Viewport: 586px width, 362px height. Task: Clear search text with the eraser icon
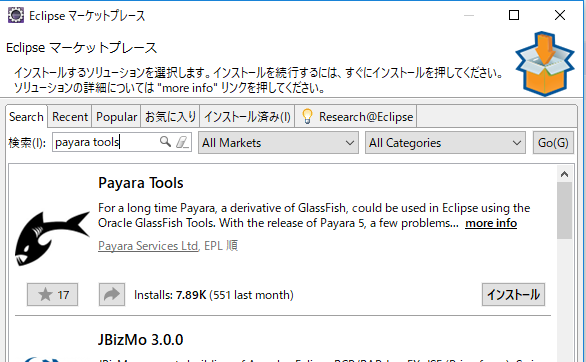pyautogui.click(x=182, y=142)
